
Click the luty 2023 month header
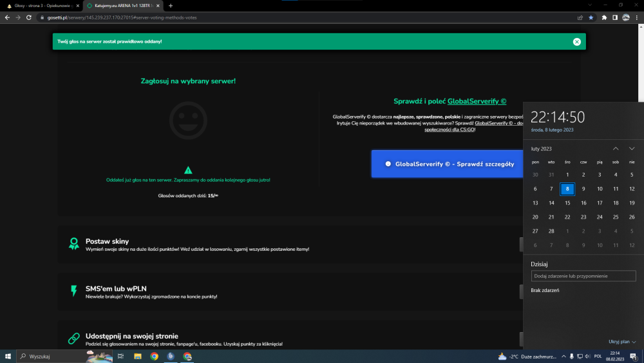pyautogui.click(x=542, y=149)
